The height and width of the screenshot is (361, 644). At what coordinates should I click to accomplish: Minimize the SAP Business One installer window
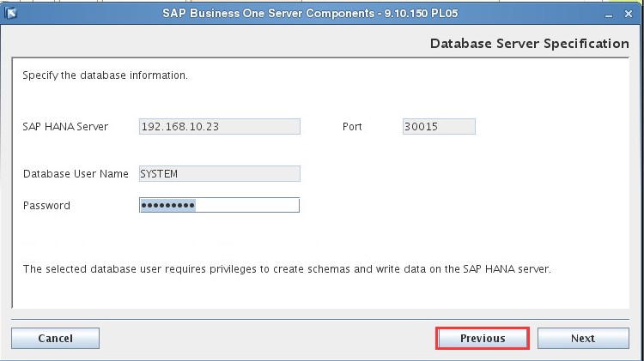pyautogui.click(x=609, y=15)
